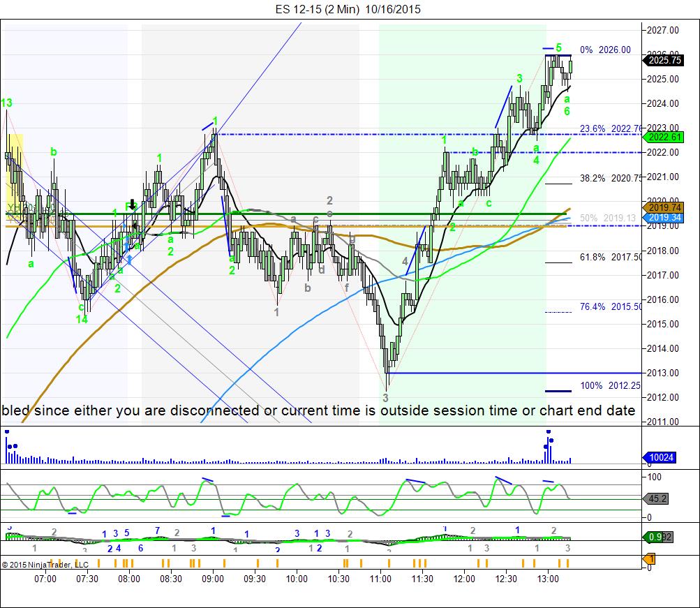
Task: Click the green wave label 13
Action: coord(6,103)
